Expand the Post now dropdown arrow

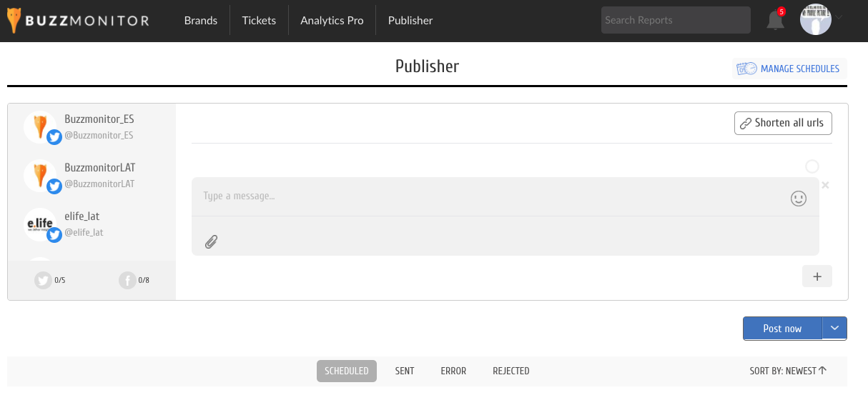click(x=834, y=328)
